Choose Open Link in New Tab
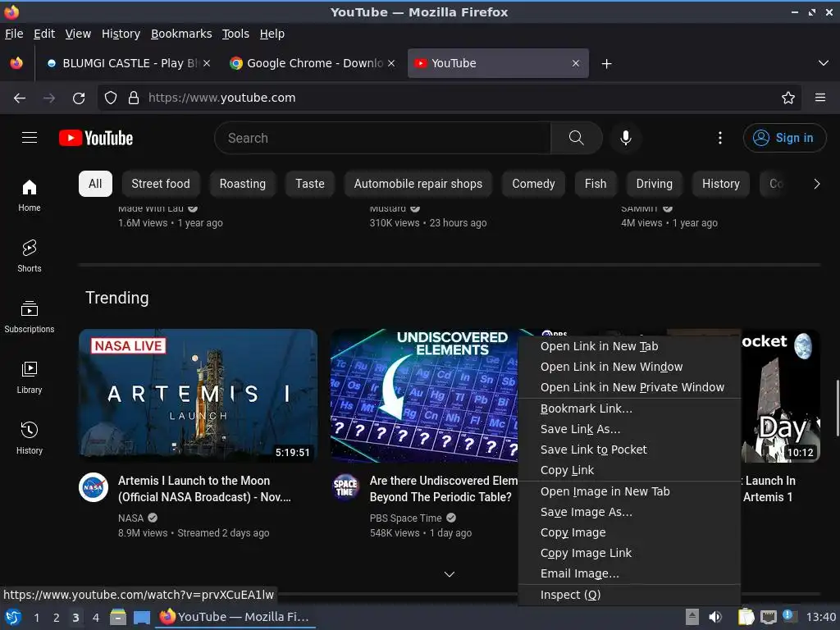Viewport: 840px width, 630px height. click(629, 347)
